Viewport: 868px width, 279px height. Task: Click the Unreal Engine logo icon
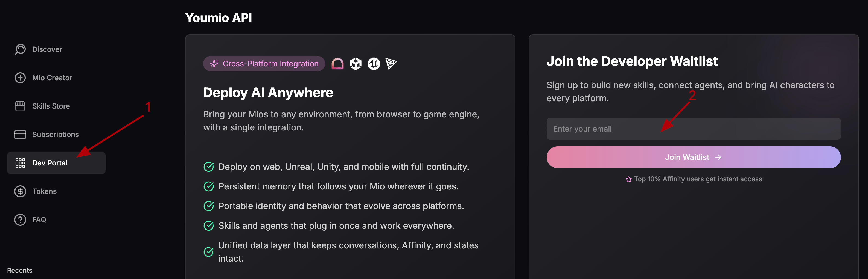pyautogui.click(x=374, y=64)
